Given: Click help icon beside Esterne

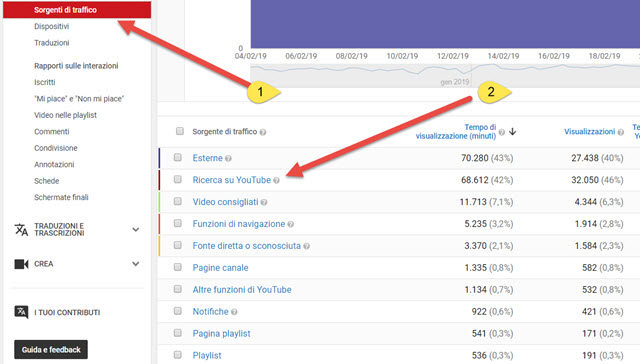Looking at the screenshot, I should 228,159.
